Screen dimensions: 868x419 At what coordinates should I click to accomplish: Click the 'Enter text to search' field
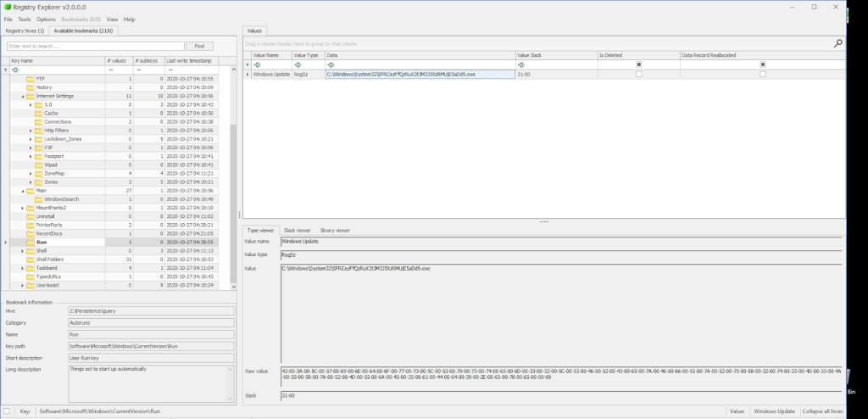tap(95, 46)
